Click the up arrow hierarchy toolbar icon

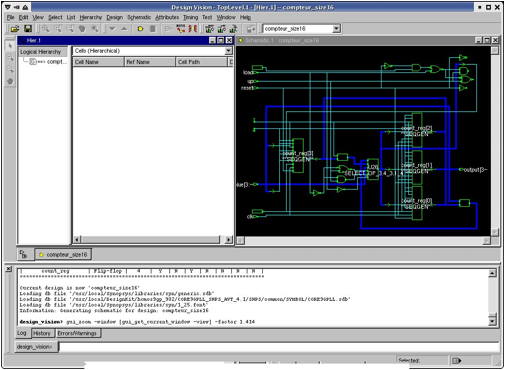pos(124,29)
